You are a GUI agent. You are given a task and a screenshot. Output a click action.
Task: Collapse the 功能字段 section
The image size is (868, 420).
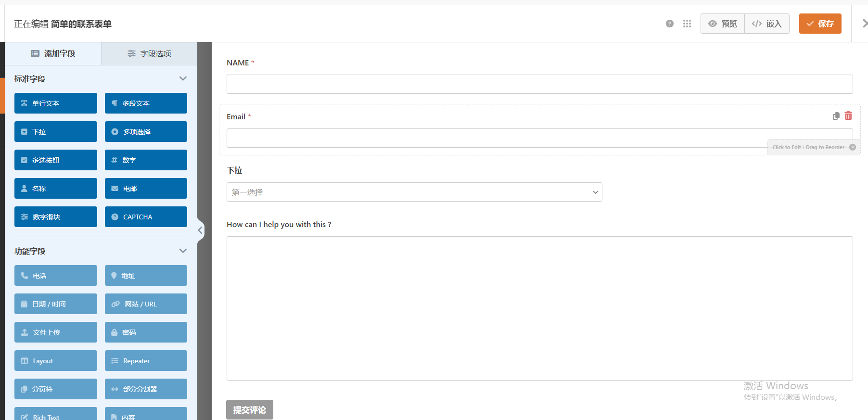183,251
